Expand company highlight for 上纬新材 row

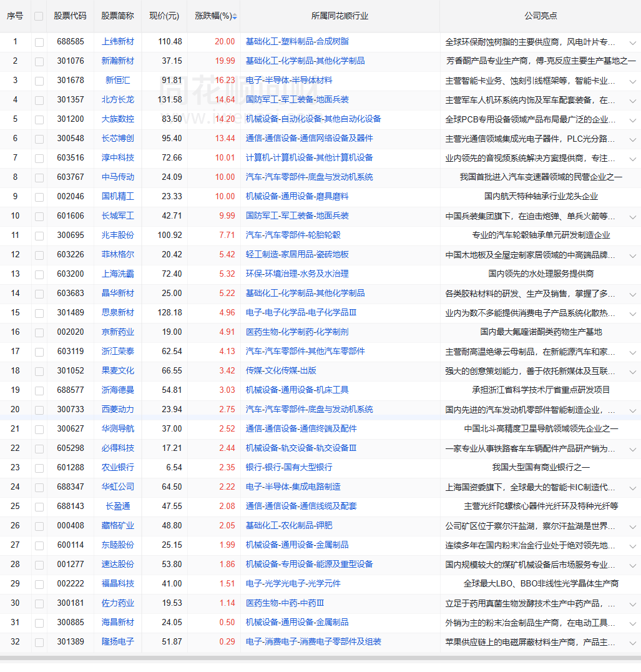click(632, 43)
